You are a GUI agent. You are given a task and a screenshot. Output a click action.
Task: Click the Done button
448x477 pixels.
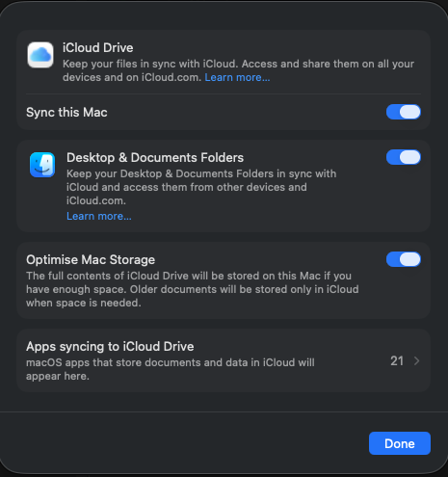pyautogui.click(x=400, y=443)
